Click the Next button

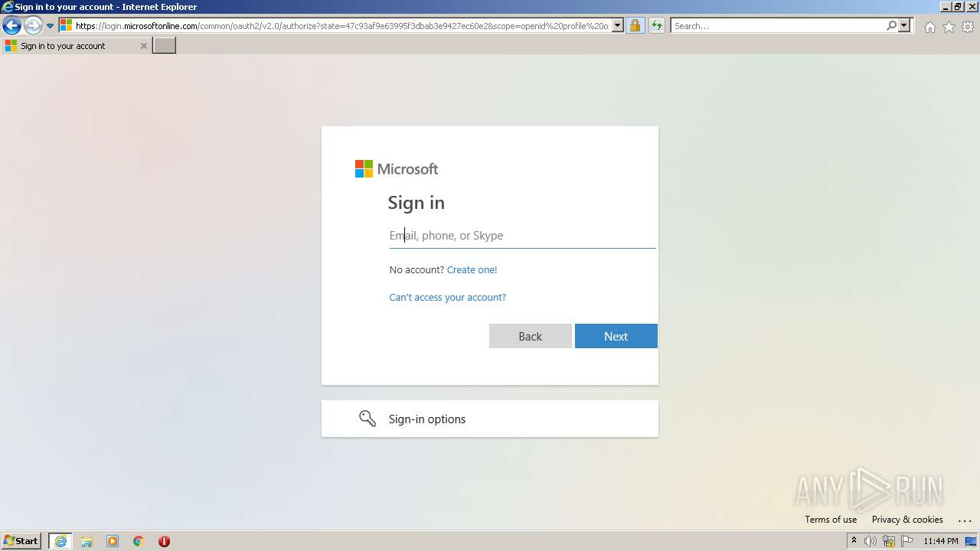[616, 336]
